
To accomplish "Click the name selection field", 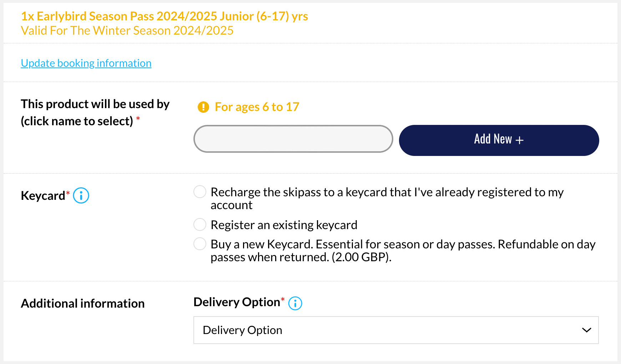I will pyautogui.click(x=293, y=139).
